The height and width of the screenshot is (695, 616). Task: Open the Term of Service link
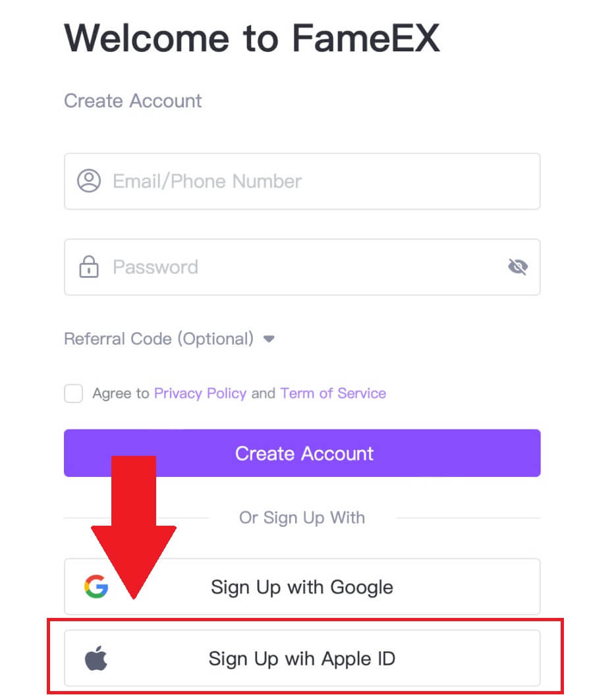click(x=333, y=393)
